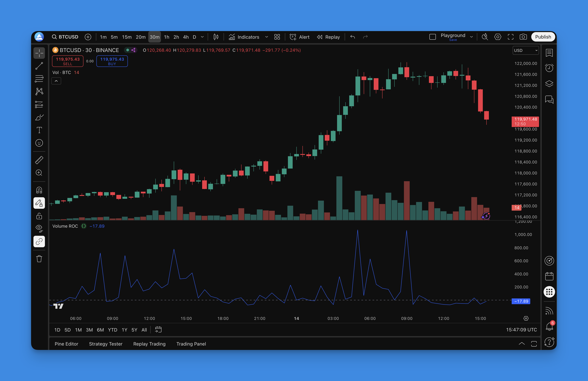Open the chats panel

pyautogui.click(x=549, y=99)
